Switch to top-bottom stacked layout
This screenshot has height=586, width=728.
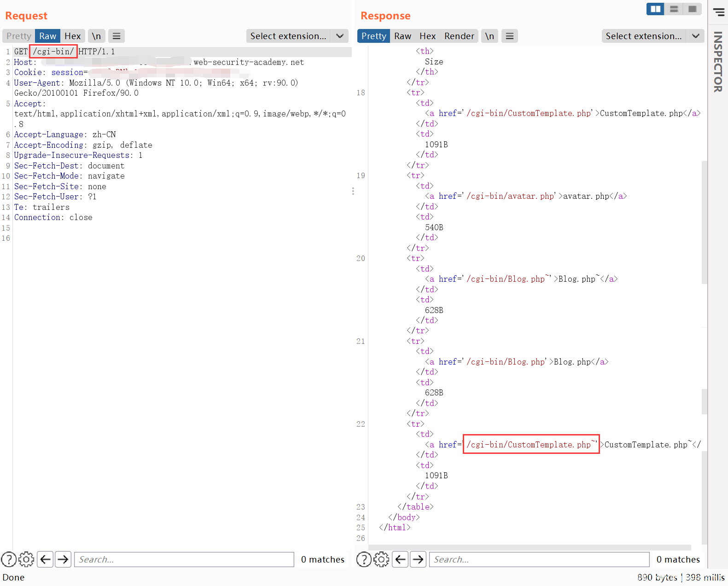coord(674,9)
